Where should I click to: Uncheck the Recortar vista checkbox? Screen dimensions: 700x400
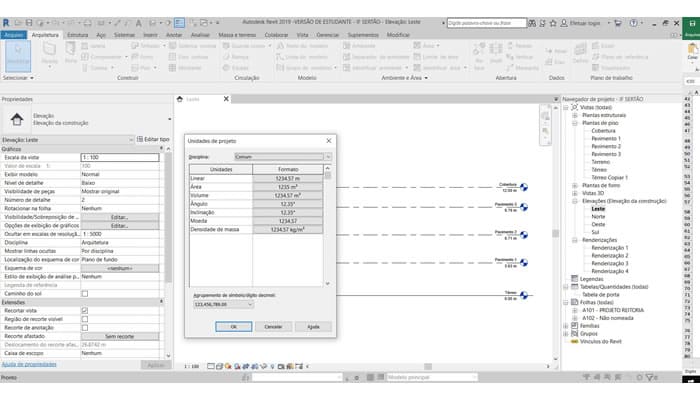[85, 311]
